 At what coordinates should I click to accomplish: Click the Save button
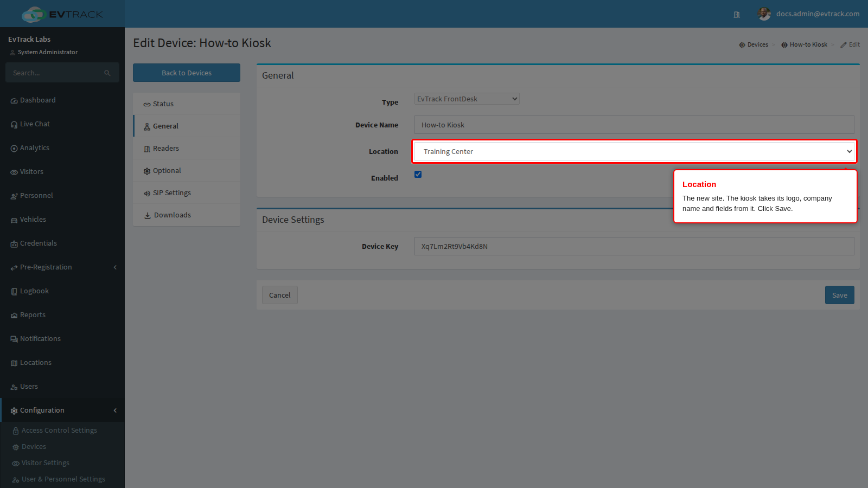pos(839,295)
